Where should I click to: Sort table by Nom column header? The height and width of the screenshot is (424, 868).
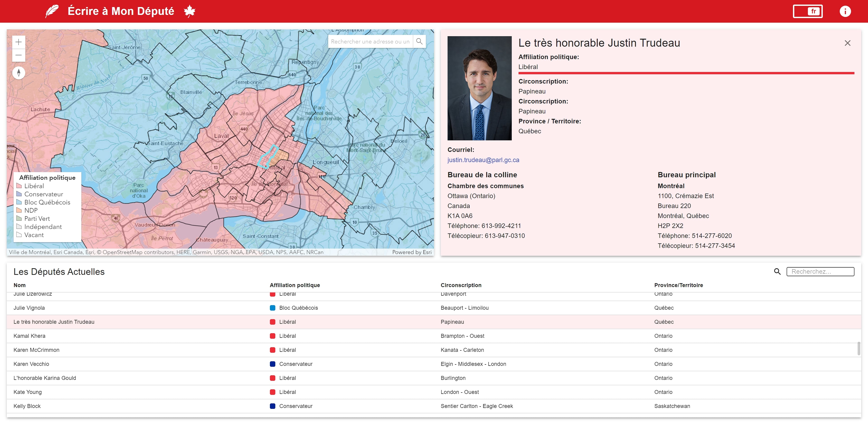[x=19, y=285]
